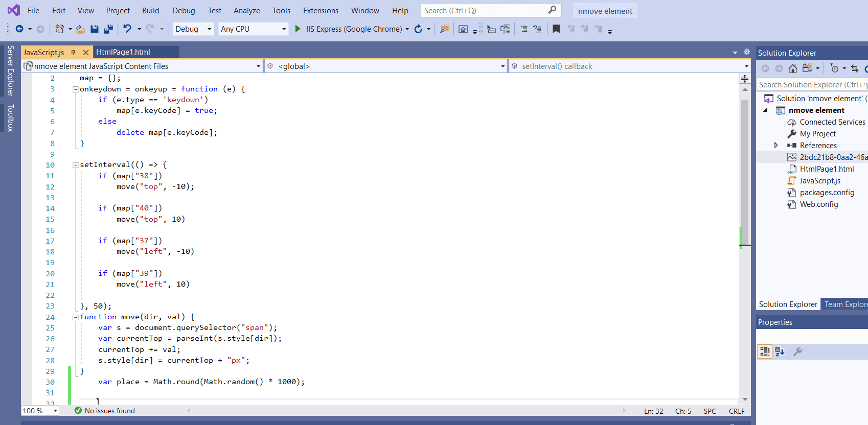Open the Edit menu

(59, 10)
